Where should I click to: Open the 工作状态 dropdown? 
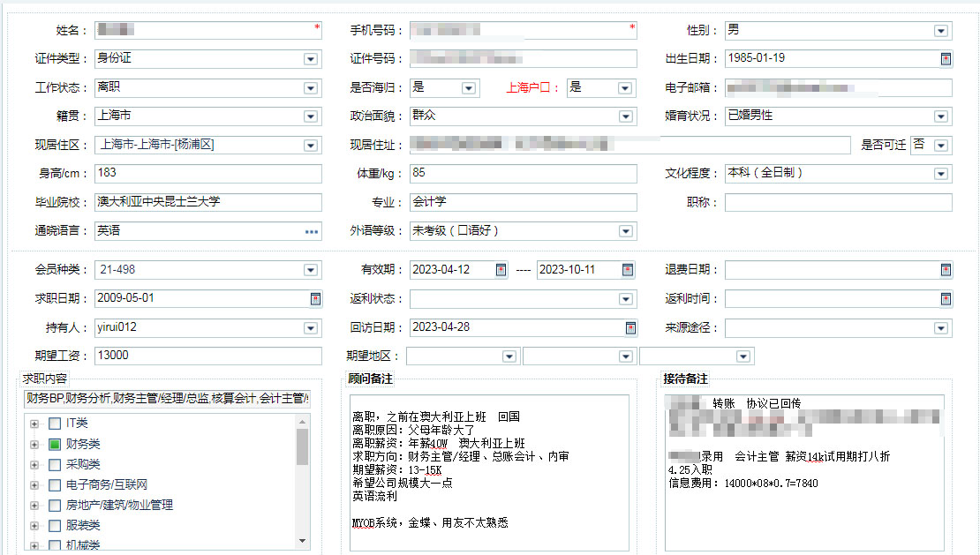[x=311, y=88]
